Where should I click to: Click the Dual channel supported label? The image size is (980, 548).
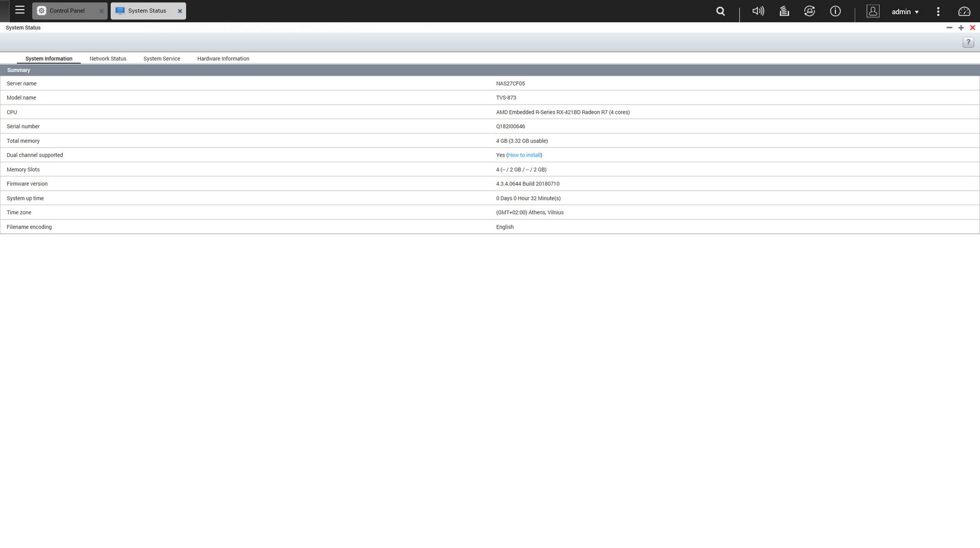tap(35, 155)
